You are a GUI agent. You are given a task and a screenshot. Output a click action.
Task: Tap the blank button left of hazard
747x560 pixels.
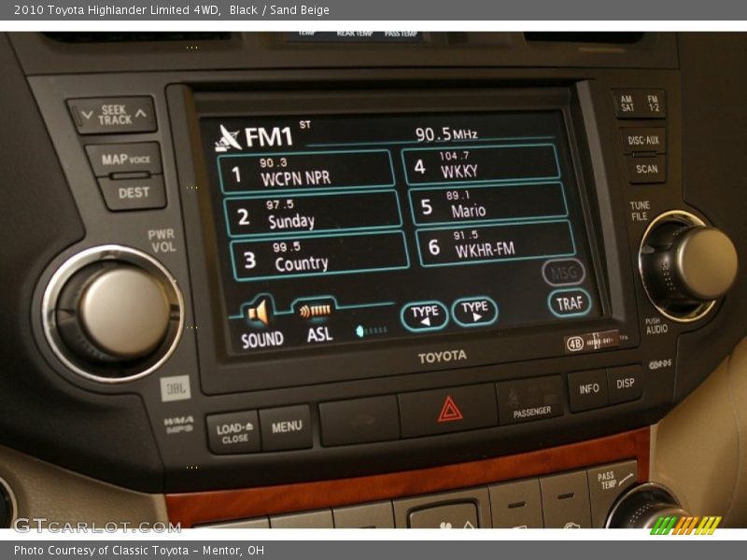pyautogui.click(x=359, y=421)
